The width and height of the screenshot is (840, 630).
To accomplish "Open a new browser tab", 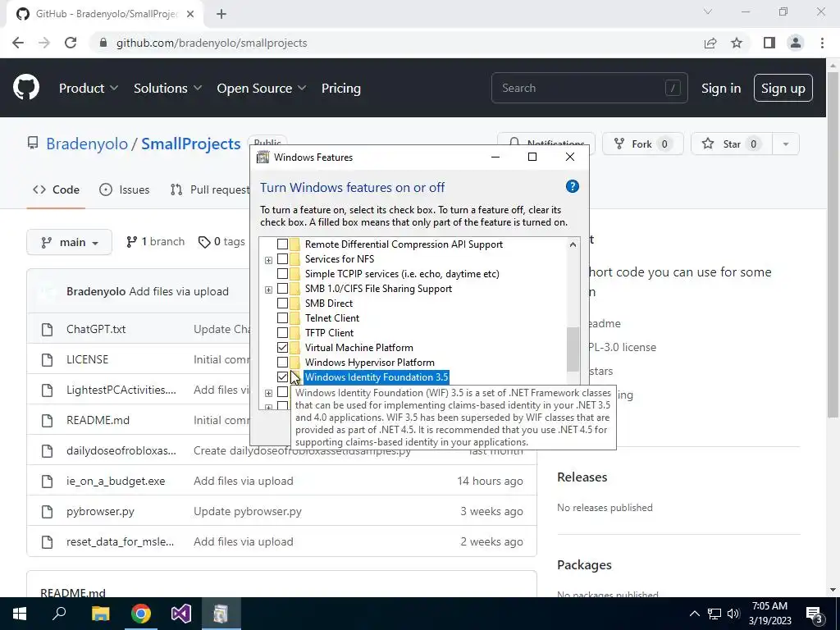I will 221,14.
